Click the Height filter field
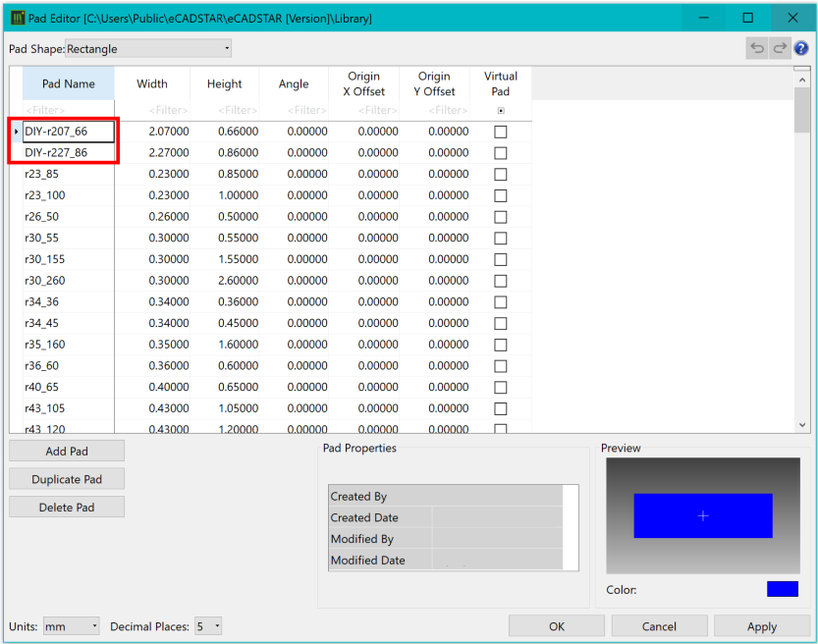 coord(224,111)
